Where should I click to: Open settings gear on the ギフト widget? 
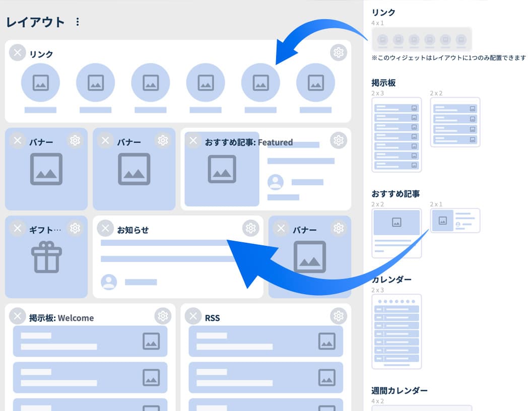click(x=75, y=228)
